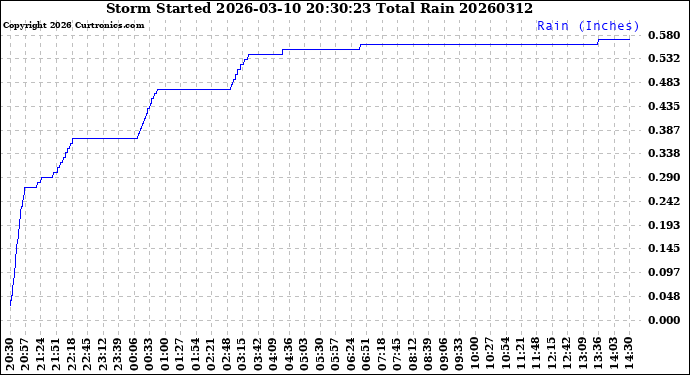Click the 14:03 time axis label
Viewport: 690px width, 375px height.
613,354
